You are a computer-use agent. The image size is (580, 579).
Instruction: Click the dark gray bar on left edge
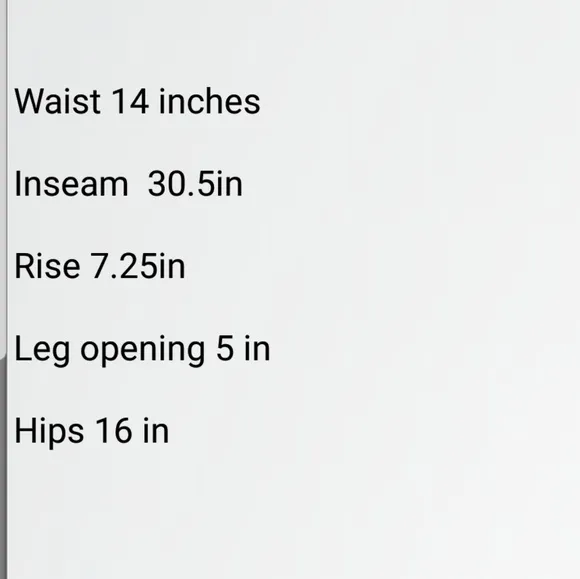coord(3,466)
